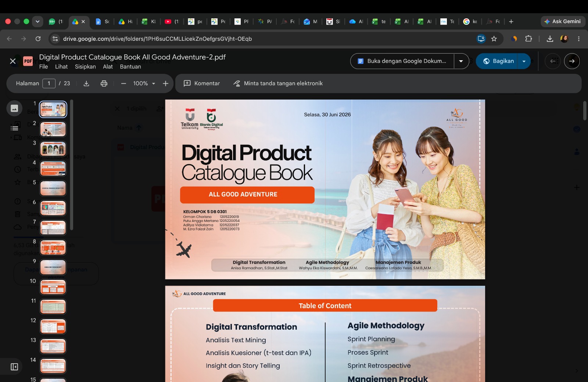The height and width of the screenshot is (382, 588).
Task: Reload the page
Action: pos(38,39)
